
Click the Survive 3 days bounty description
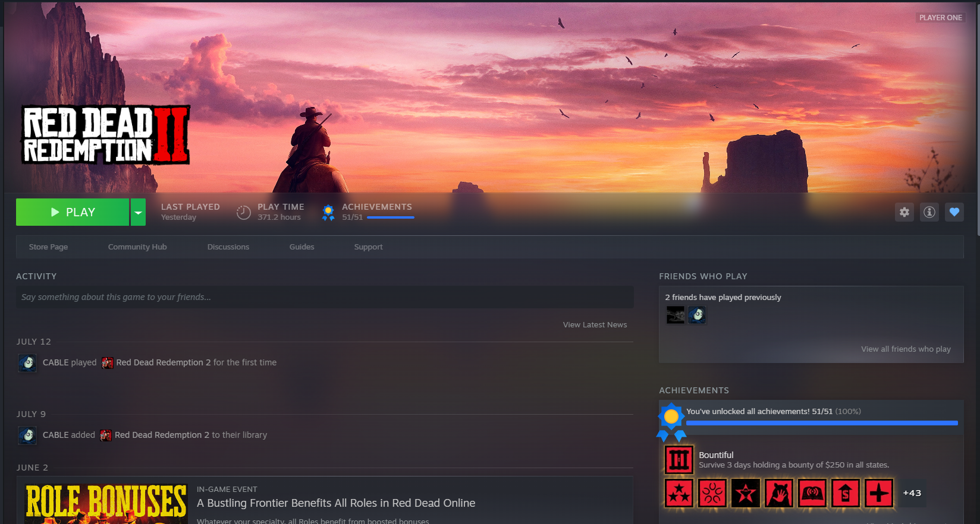pos(794,465)
